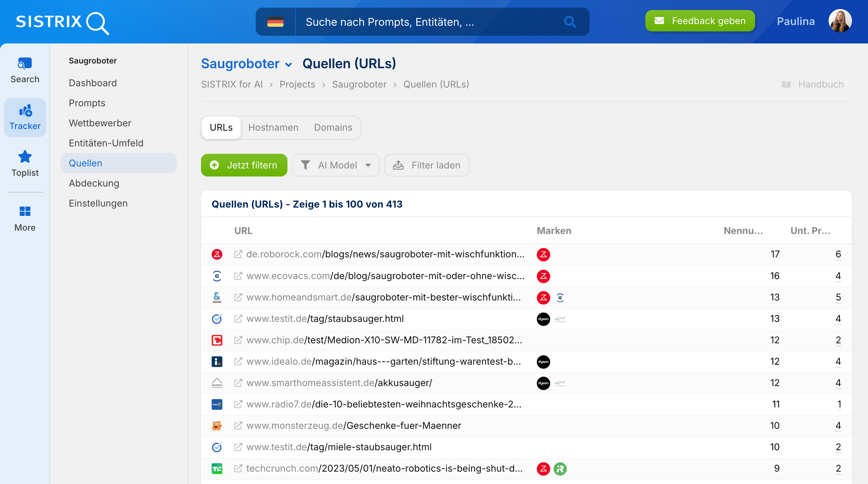Click the German flag in the search bar
Screen dimensions: 868x484
(275, 22)
